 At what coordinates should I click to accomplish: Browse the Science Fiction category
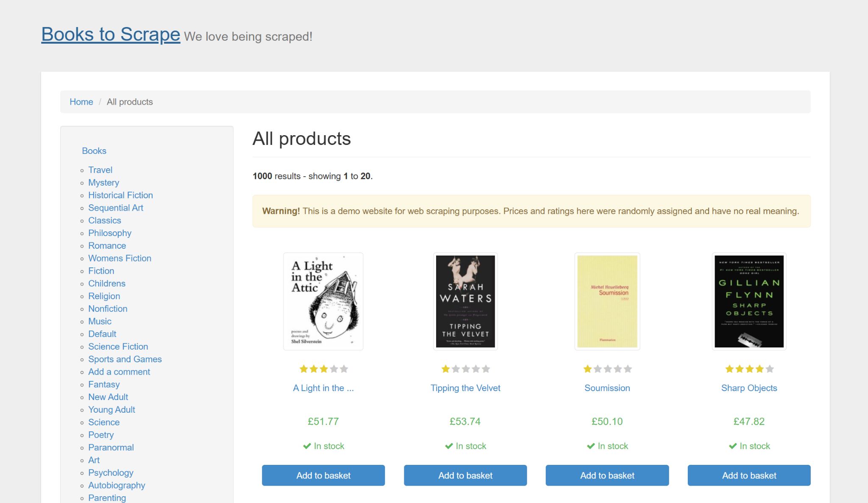(x=118, y=347)
